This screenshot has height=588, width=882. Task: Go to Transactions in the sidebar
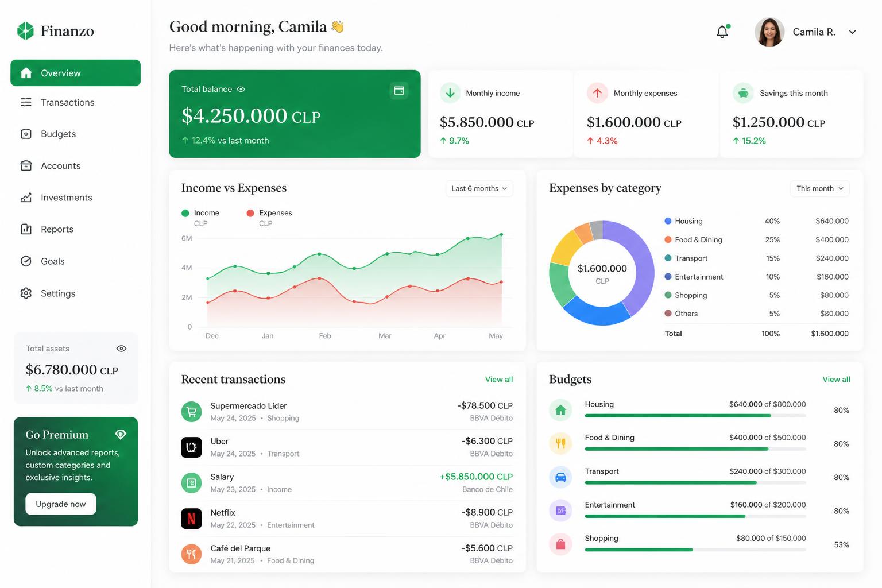[75, 102]
